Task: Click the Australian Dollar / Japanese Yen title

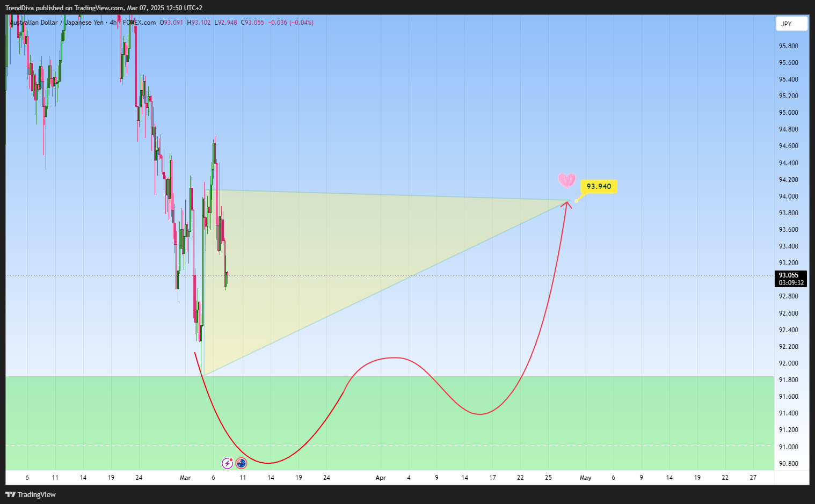Action: click(x=56, y=23)
